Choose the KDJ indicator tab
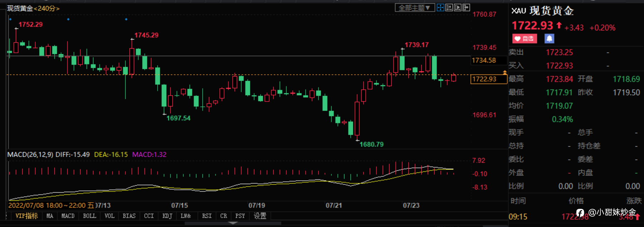 [167, 216]
